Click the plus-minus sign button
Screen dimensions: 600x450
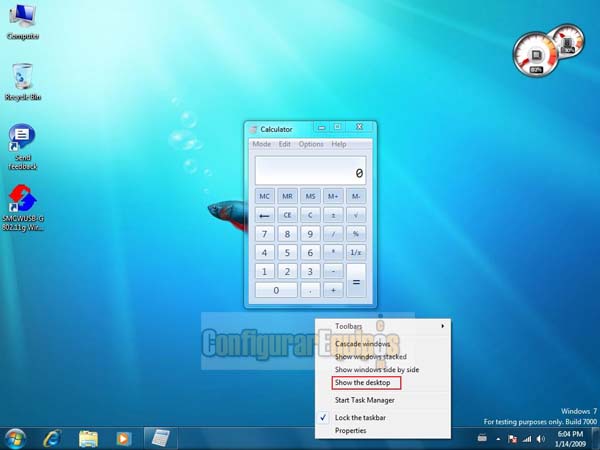333,215
